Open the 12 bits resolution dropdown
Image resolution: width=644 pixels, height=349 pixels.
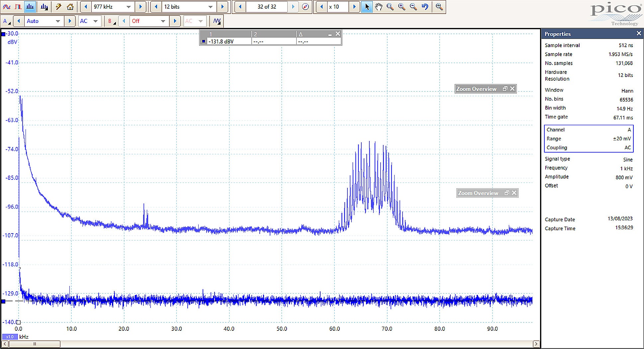(x=210, y=7)
